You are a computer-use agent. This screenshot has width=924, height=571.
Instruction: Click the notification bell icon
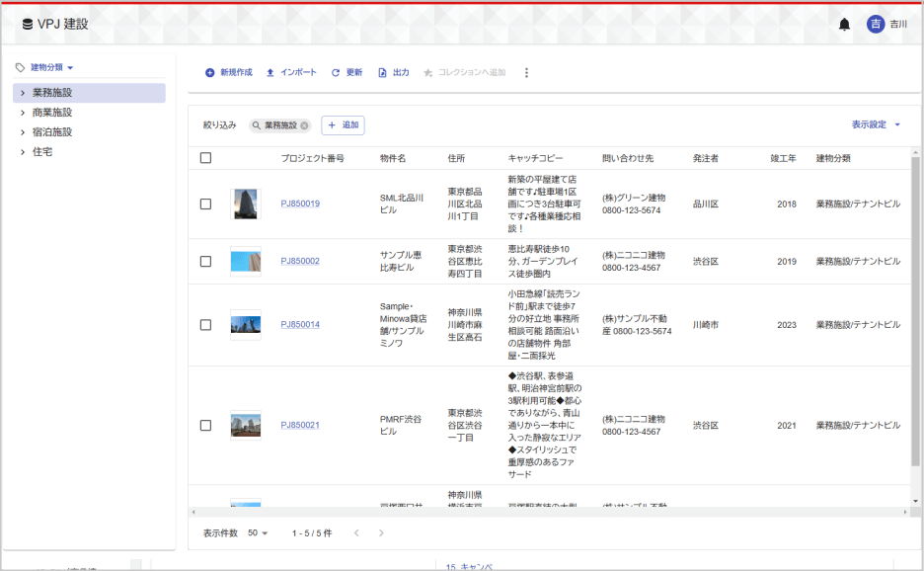coord(844,24)
